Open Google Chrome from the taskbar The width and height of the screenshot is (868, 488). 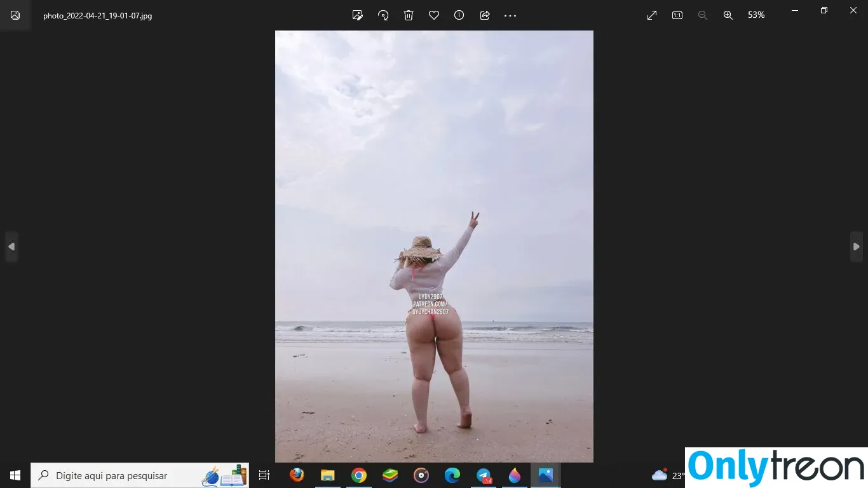click(359, 475)
